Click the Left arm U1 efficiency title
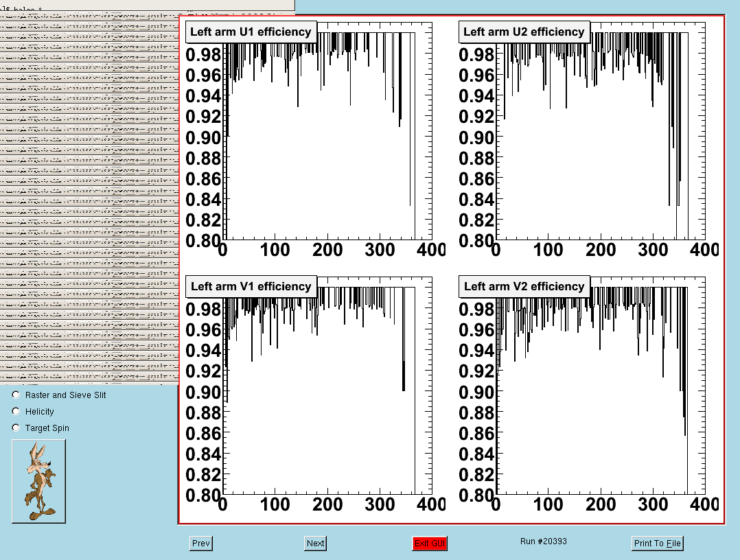The width and height of the screenshot is (740, 560). pos(251,32)
